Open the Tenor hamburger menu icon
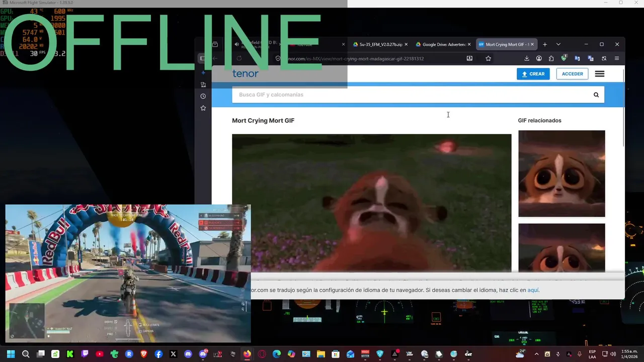The height and width of the screenshot is (362, 644). pos(600,74)
